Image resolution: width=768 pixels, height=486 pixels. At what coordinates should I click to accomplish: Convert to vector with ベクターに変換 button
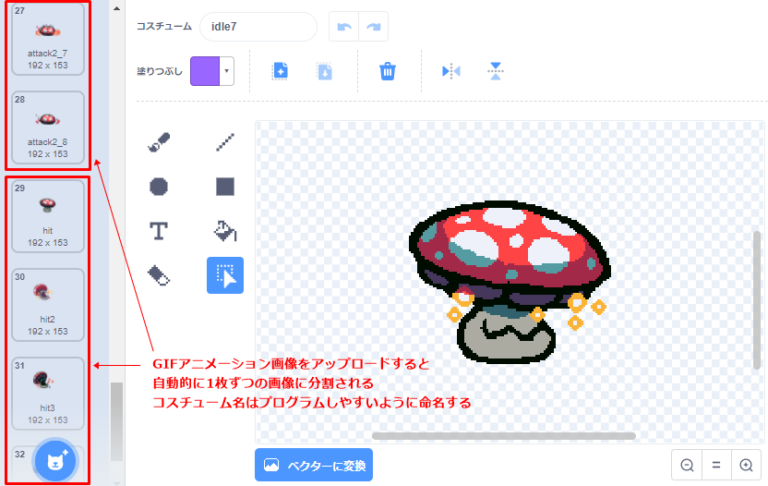313,465
